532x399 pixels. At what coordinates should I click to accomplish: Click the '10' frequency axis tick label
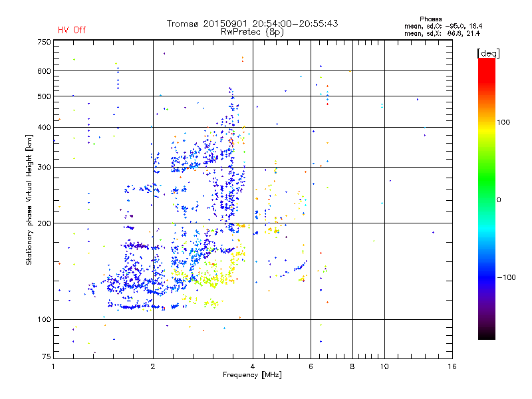pos(384,366)
